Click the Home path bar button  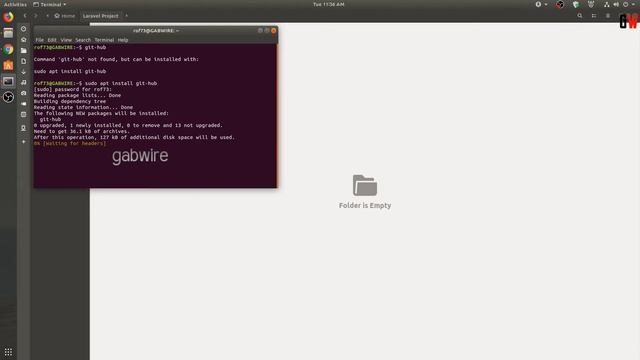pyautogui.click(x=65, y=16)
